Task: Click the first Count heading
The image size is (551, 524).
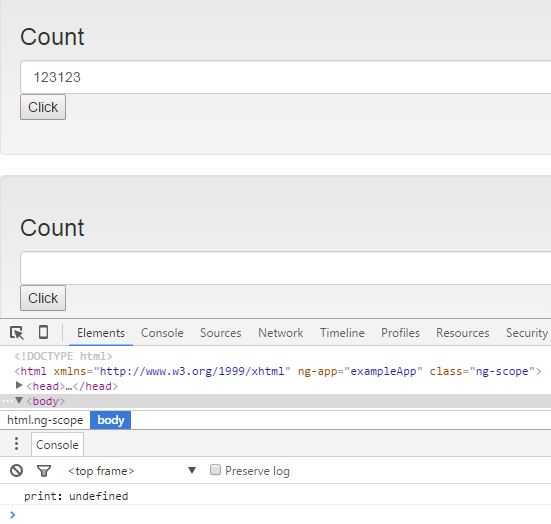Action: point(52,37)
